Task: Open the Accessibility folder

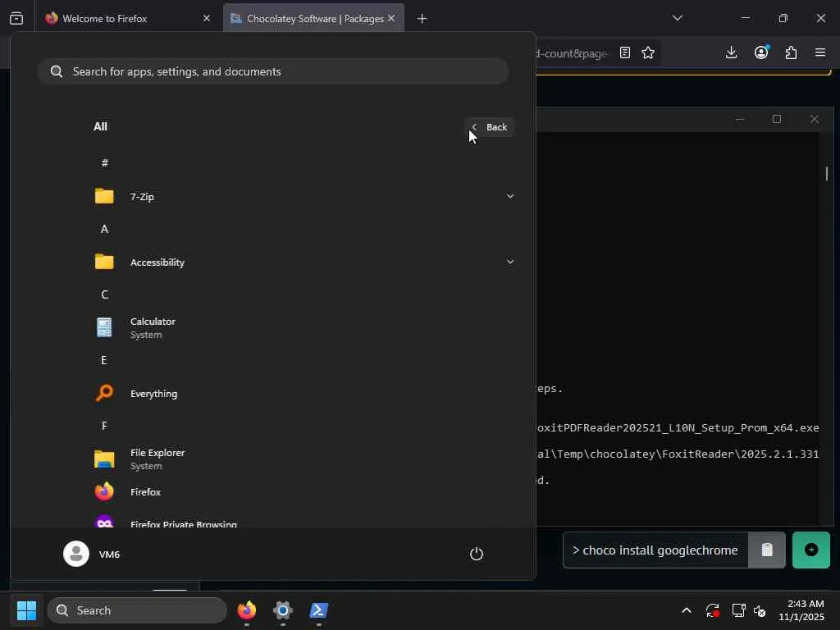Action: click(x=303, y=262)
